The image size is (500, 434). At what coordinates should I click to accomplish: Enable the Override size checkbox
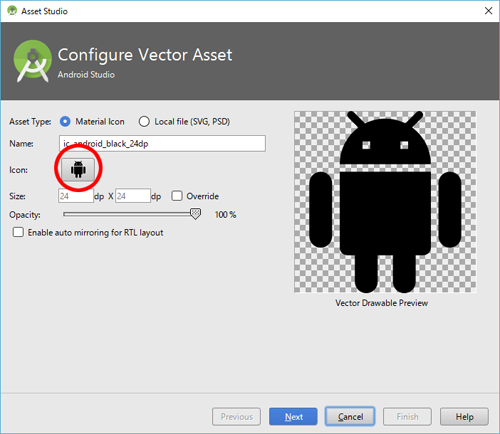[x=177, y=196]
